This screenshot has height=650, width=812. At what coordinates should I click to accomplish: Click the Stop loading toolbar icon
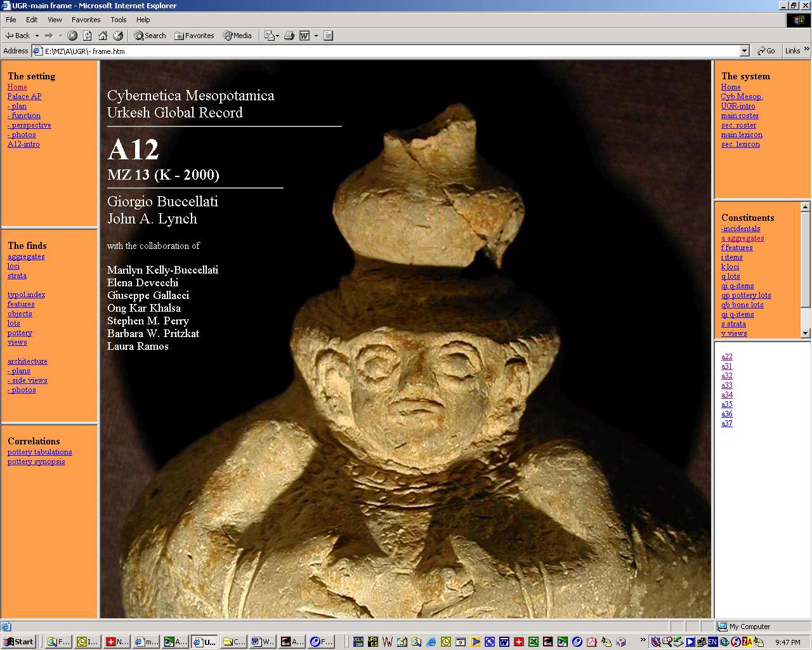72,36
